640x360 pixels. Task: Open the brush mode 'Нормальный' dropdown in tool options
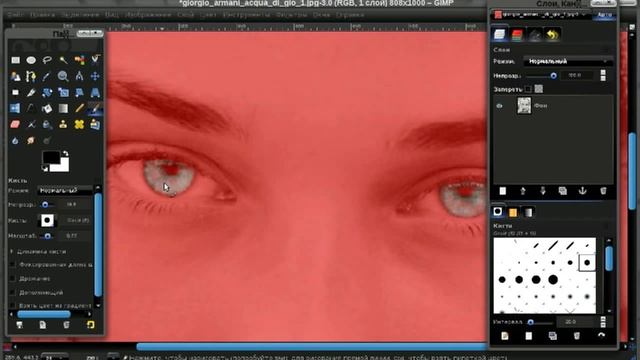[65, 191]
